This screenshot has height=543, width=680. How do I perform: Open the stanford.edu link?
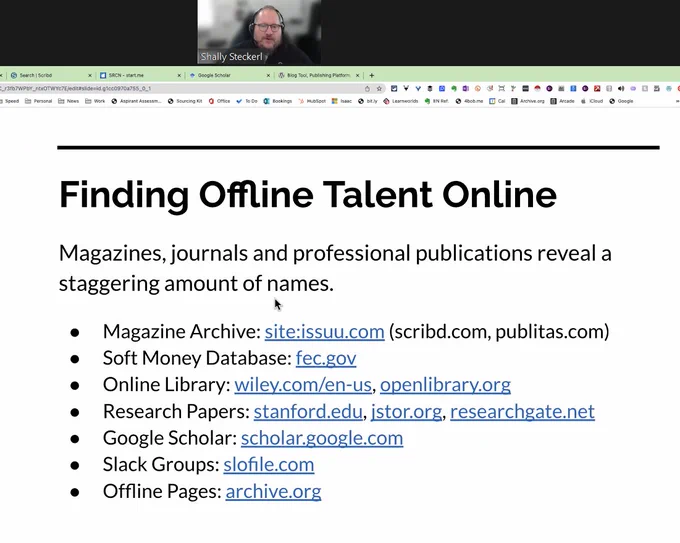tap(308, 412)
